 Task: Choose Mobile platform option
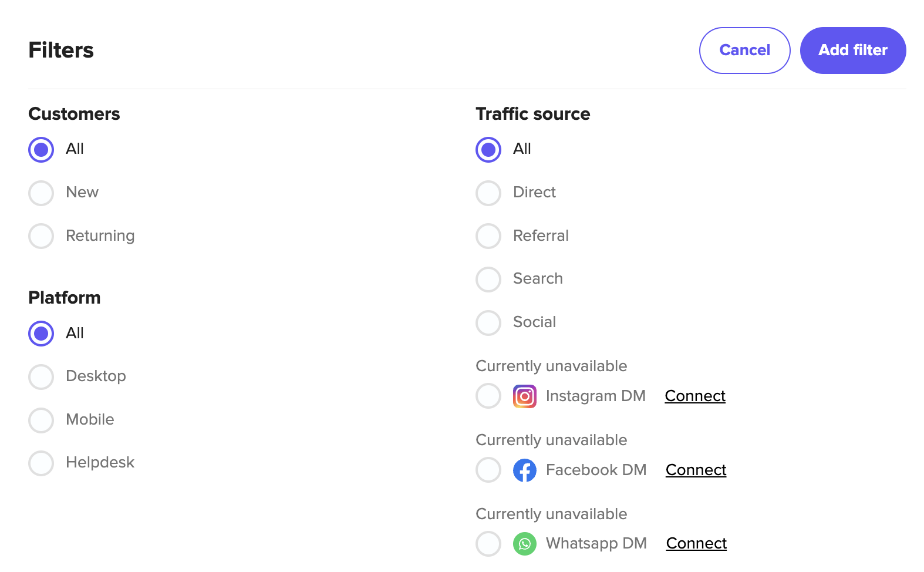(41, 420)
